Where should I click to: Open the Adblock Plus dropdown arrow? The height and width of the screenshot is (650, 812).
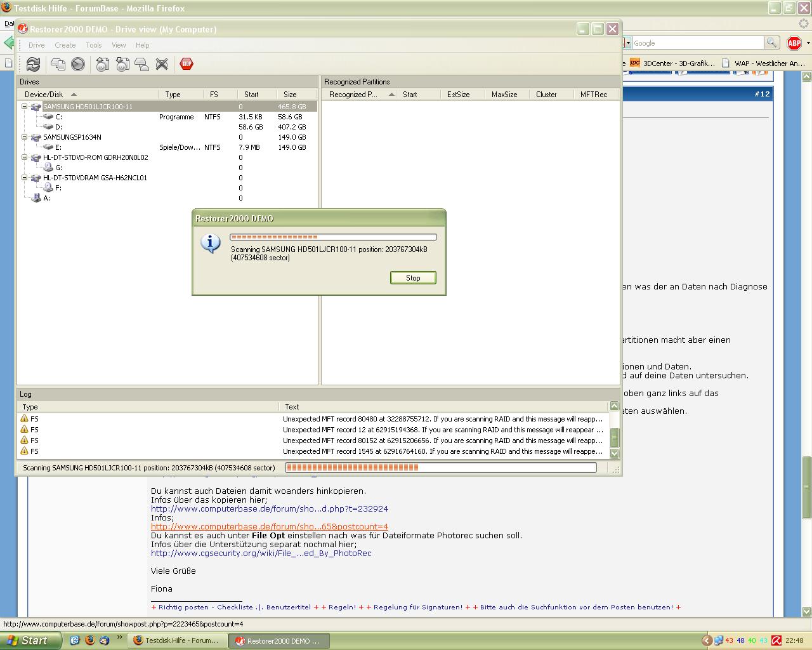(808, 43)
